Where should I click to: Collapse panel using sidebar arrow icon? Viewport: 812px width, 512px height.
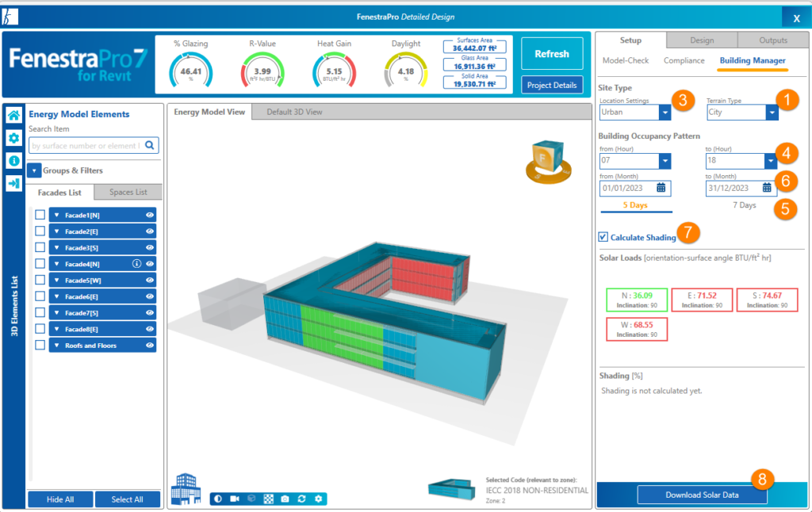click(x=14, y=183)
